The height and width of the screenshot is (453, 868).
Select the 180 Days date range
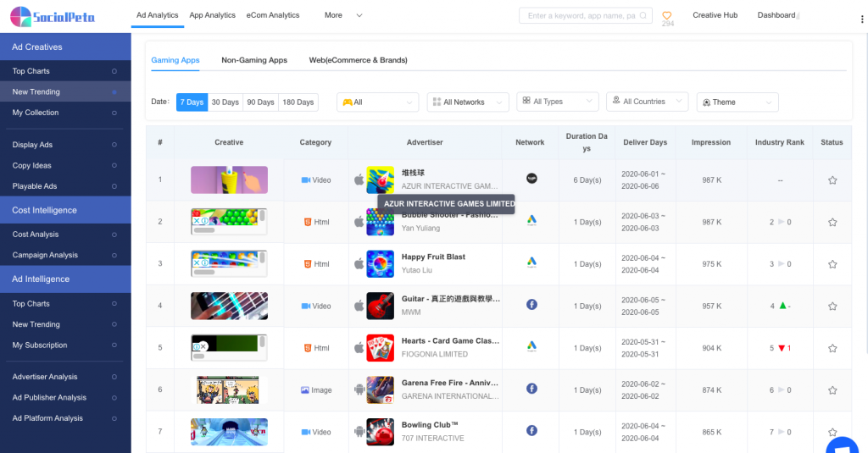pyautogui.click(x=298, y=102)
